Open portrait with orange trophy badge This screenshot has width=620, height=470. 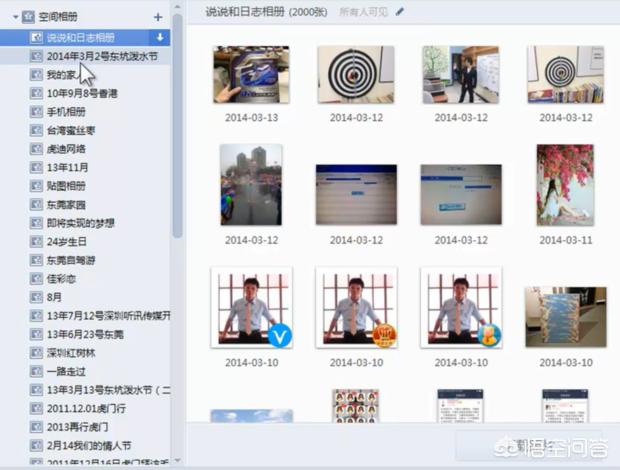pyautogui.click(x=356, y=308)
